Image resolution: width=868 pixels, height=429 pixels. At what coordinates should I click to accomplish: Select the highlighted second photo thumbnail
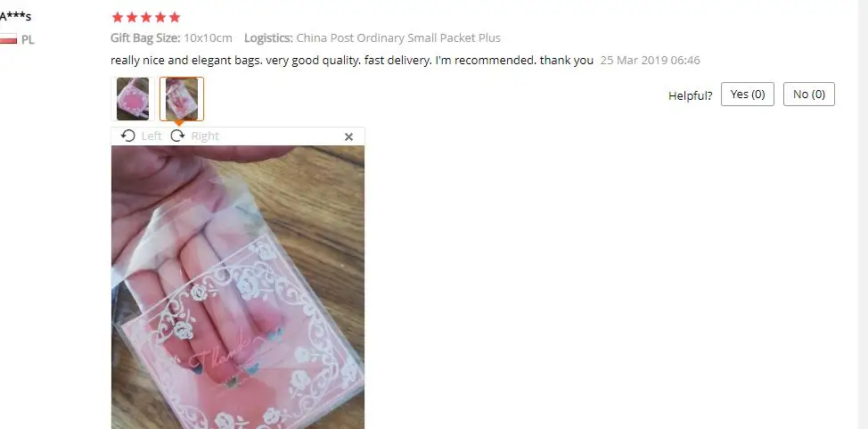coord(182,99)
